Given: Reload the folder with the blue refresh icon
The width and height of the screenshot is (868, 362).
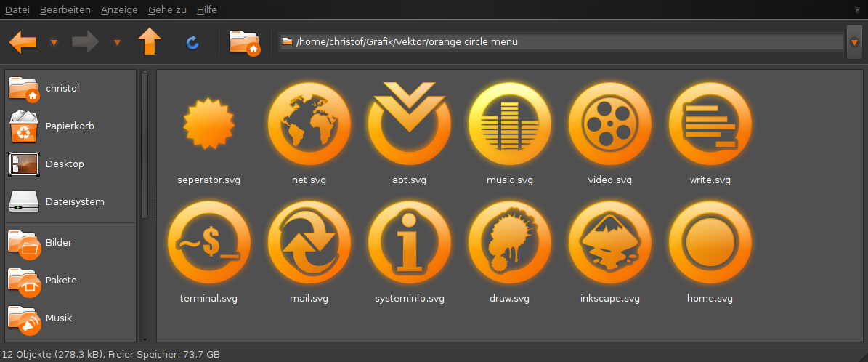Looking at the screenshot, I should (x=192, y=42).
